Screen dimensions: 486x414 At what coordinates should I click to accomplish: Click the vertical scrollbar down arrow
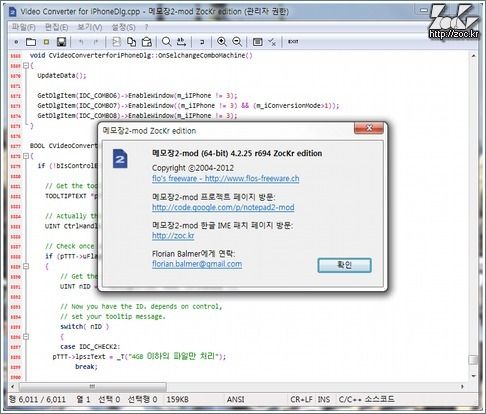coord(473,376)
